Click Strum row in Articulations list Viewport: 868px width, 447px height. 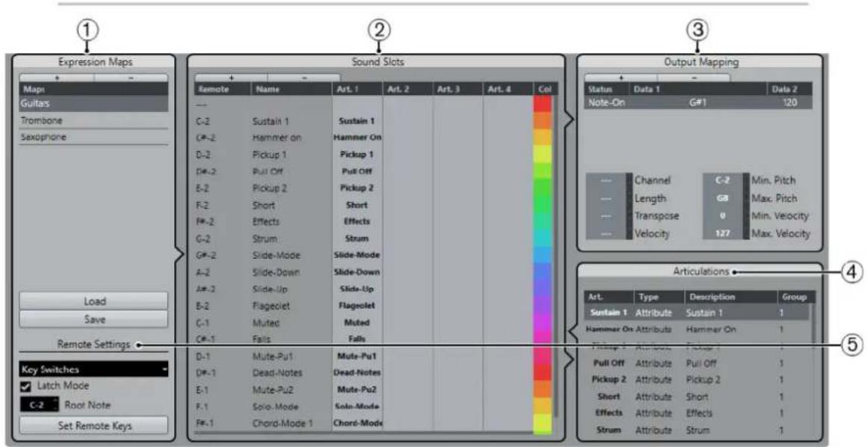[698, 431]
